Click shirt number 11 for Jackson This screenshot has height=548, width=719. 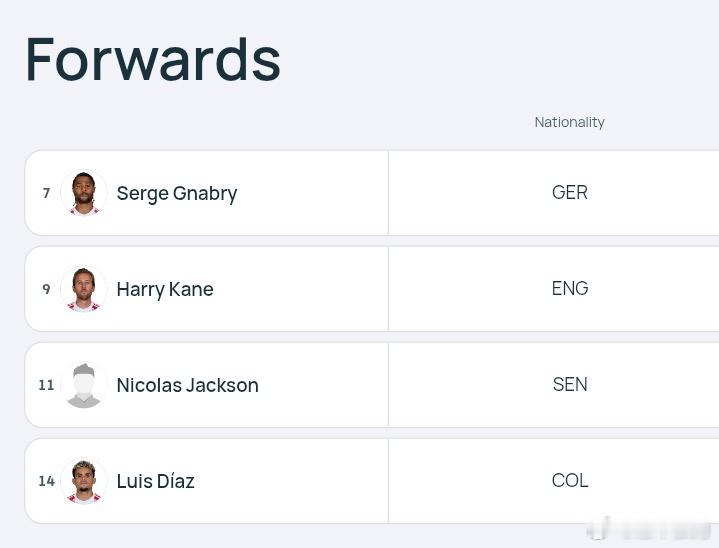click(x=46, y=385)
